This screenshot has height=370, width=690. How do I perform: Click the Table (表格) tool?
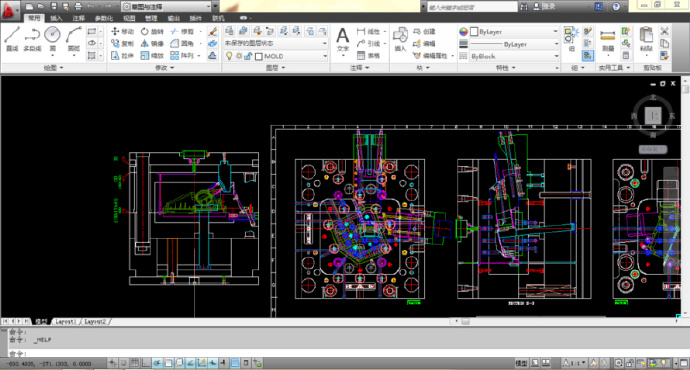click(x=368, y=55)
